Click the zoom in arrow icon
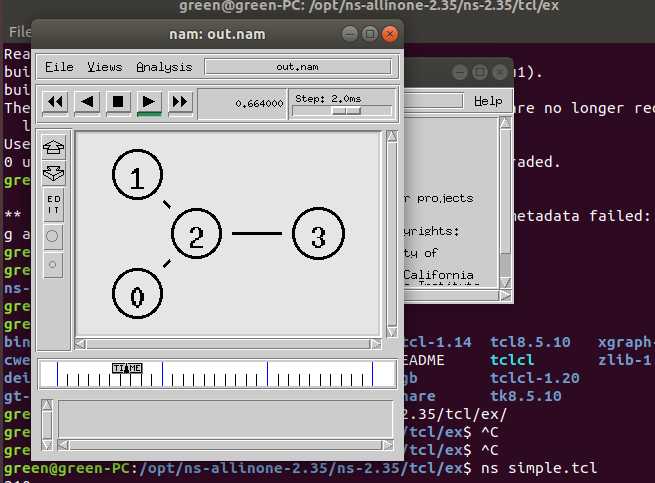This screenshot has width=655, height=483. [53, 147]
